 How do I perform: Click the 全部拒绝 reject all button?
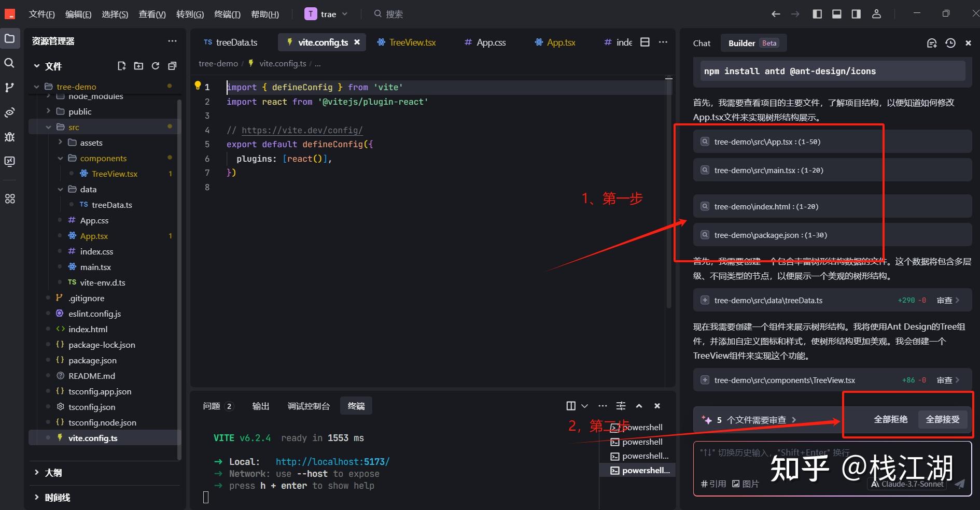(891, 419)
